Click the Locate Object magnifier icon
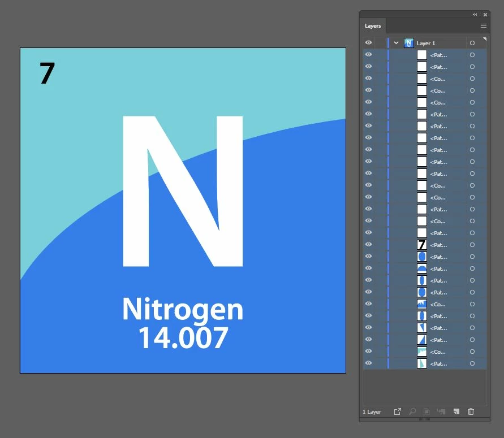The image size is (504, 438). (x=412, y=411)
